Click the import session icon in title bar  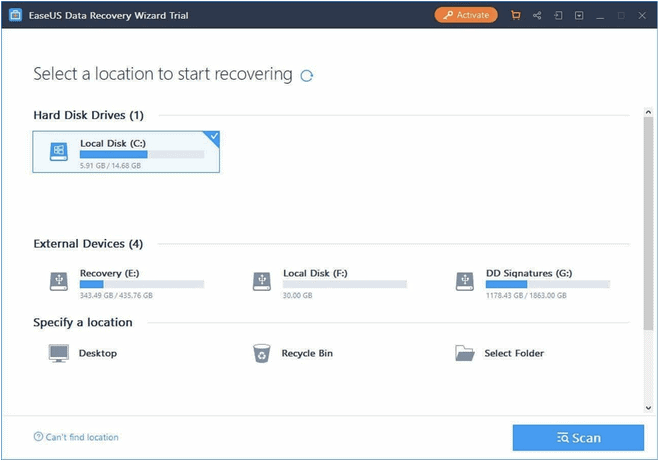tap(558, 15)
